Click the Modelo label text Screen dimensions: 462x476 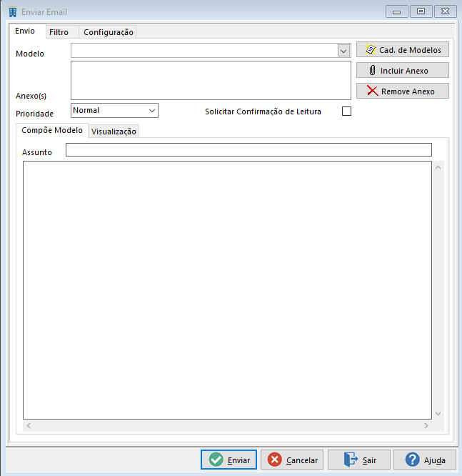click(x=30, y=54)
